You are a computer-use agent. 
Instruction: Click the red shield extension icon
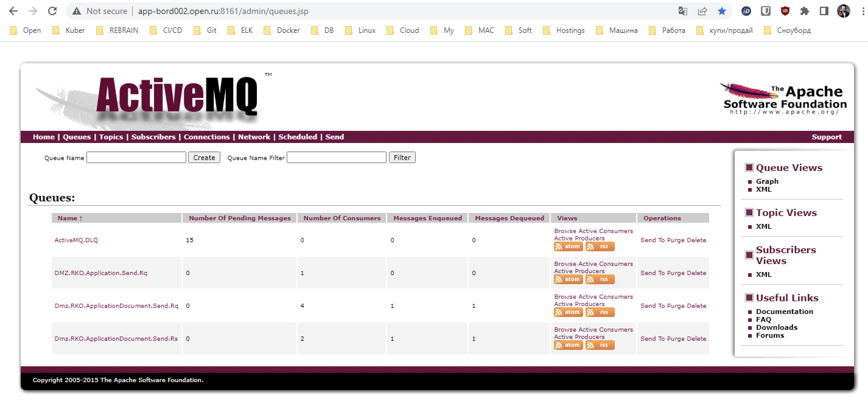pyautogui.click(x=785, y=11)
